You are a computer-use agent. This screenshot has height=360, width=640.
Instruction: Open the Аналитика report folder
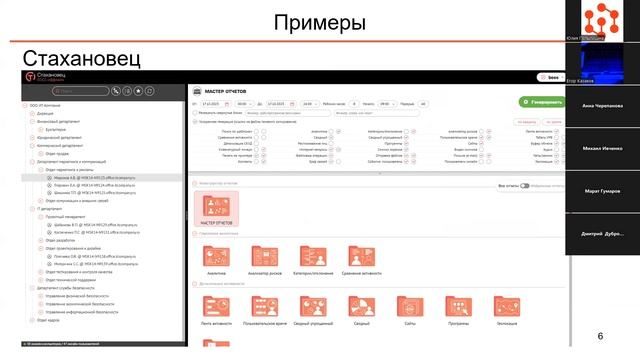click(x=216, y=260)
